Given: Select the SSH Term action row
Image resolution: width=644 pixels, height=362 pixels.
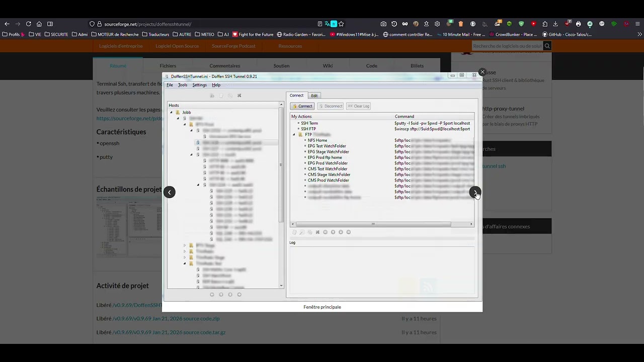Looking at the screenshot, I should coord(309,123).
